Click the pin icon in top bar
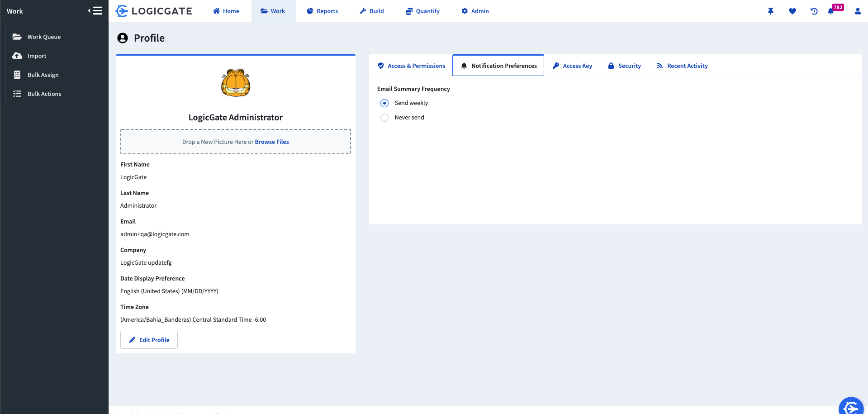Screen dimensions: 868x414 771,11
